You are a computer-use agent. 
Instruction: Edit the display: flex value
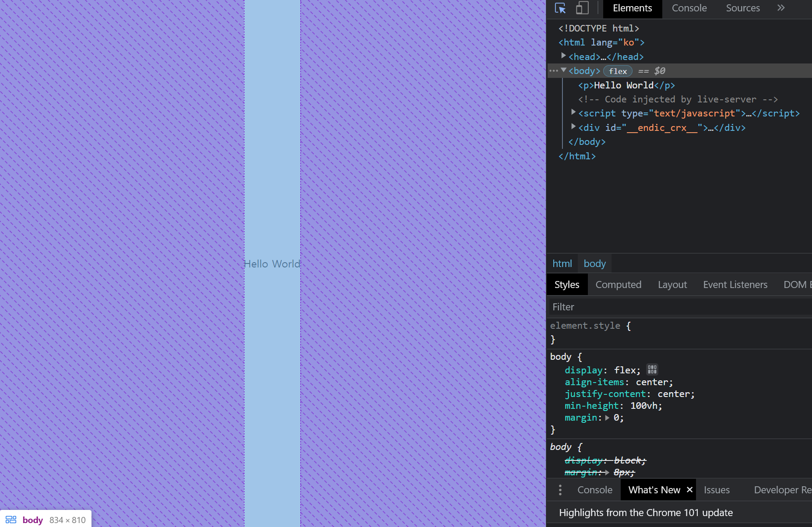[x=625, y=370]
